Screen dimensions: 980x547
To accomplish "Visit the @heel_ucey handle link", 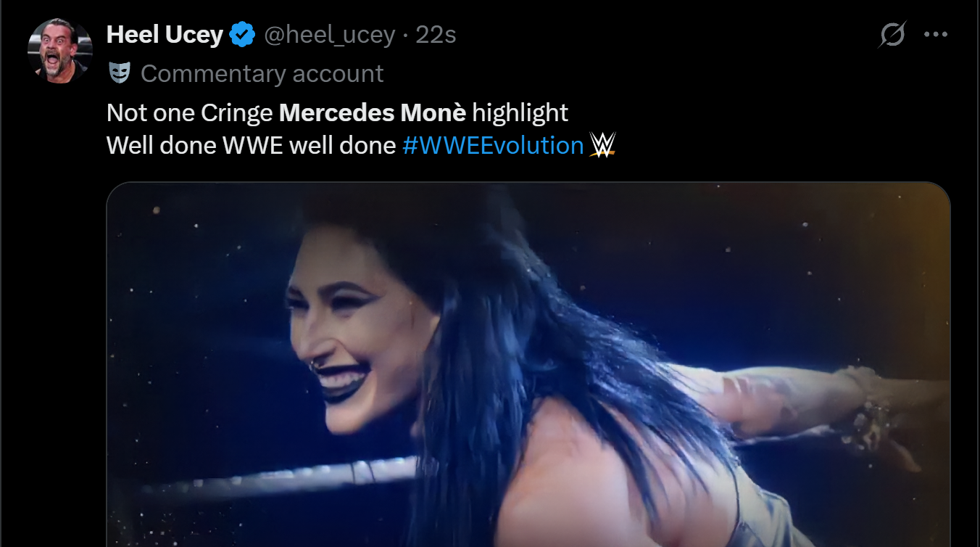I will [x=330, y=34].
